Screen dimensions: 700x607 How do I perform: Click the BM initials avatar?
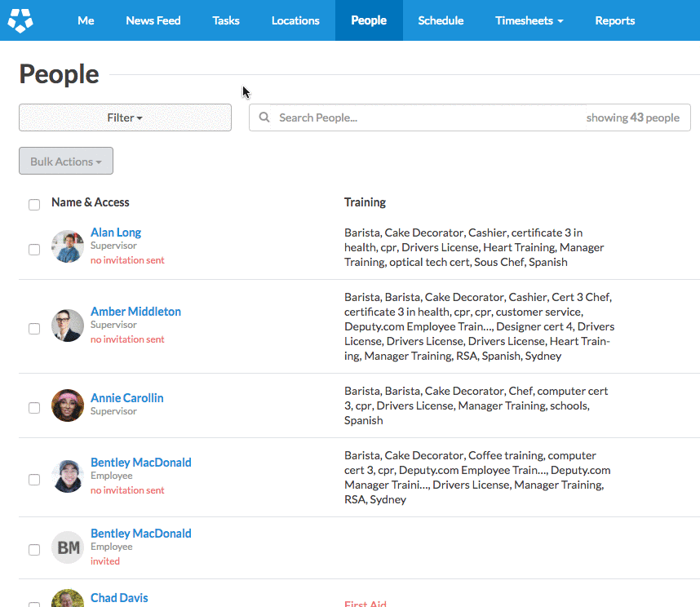point(68,547)
